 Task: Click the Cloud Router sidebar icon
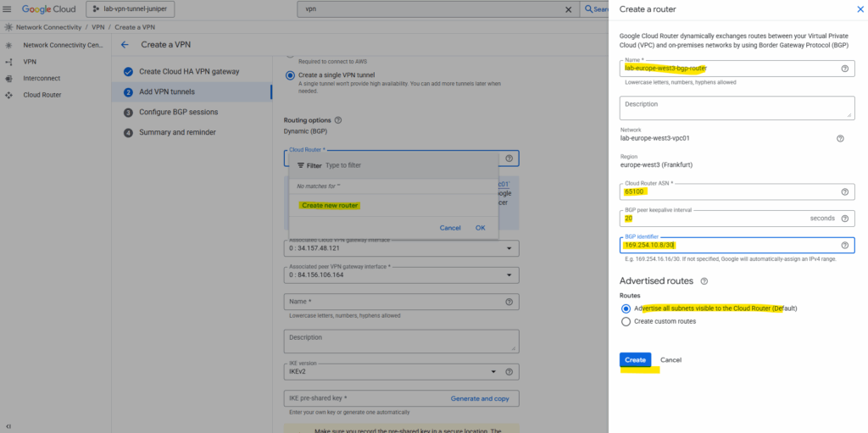click(x=8, y=95)
